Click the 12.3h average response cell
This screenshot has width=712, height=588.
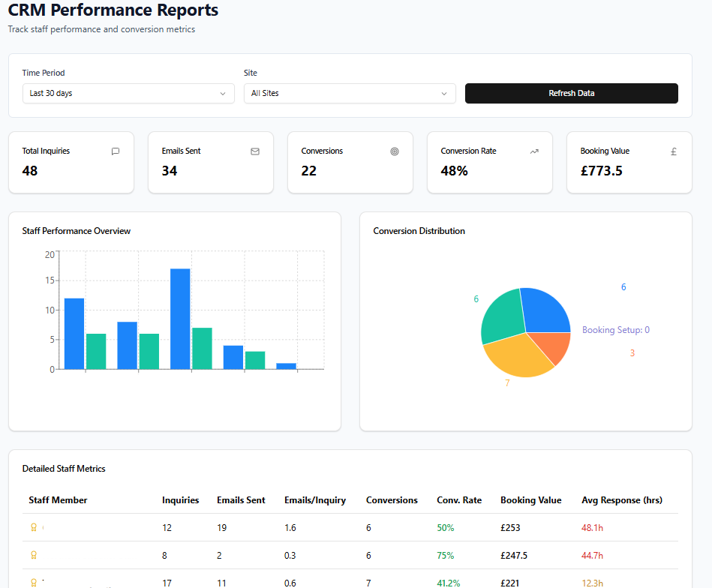pos(593,583)
